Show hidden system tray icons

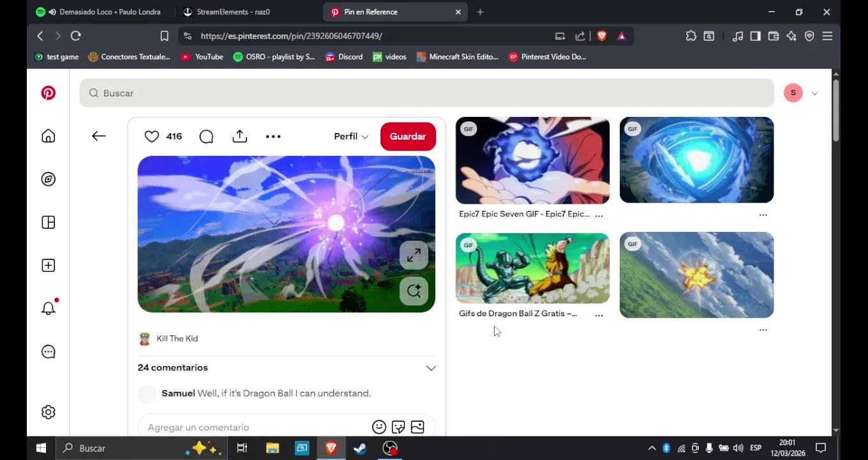coord(652,448)
